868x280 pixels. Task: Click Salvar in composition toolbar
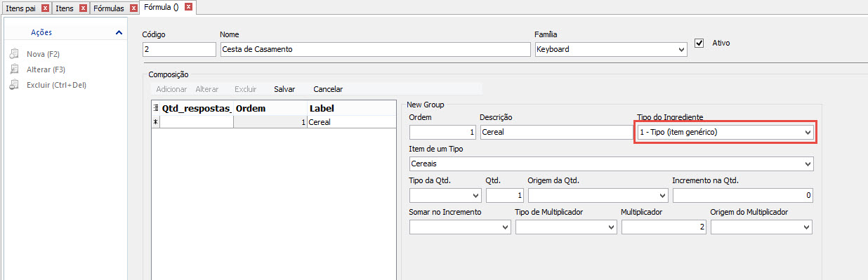point(284,89)
